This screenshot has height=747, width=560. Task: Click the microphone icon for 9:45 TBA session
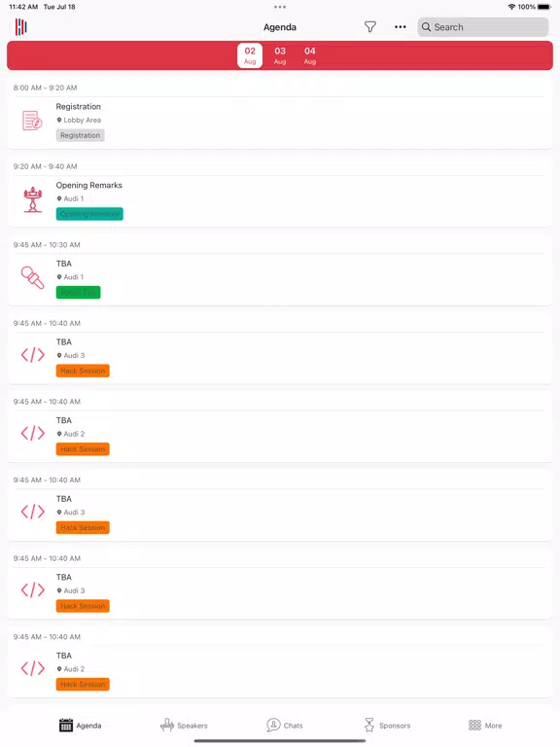click(x=32, y=277)
